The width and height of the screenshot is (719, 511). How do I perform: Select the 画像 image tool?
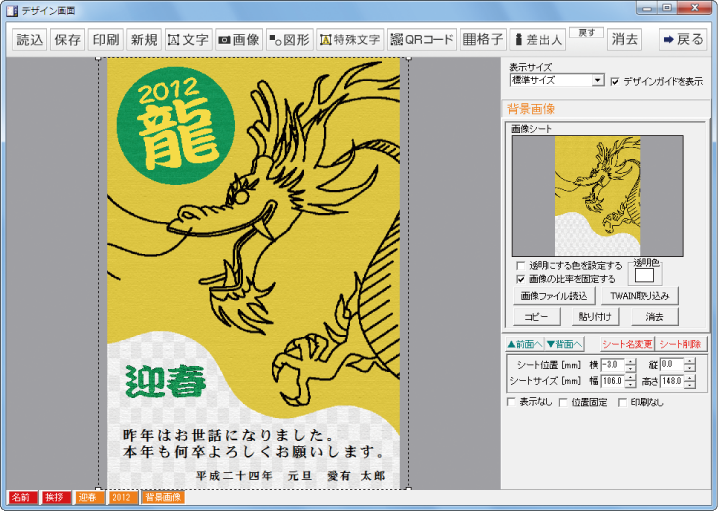[239, 40]
